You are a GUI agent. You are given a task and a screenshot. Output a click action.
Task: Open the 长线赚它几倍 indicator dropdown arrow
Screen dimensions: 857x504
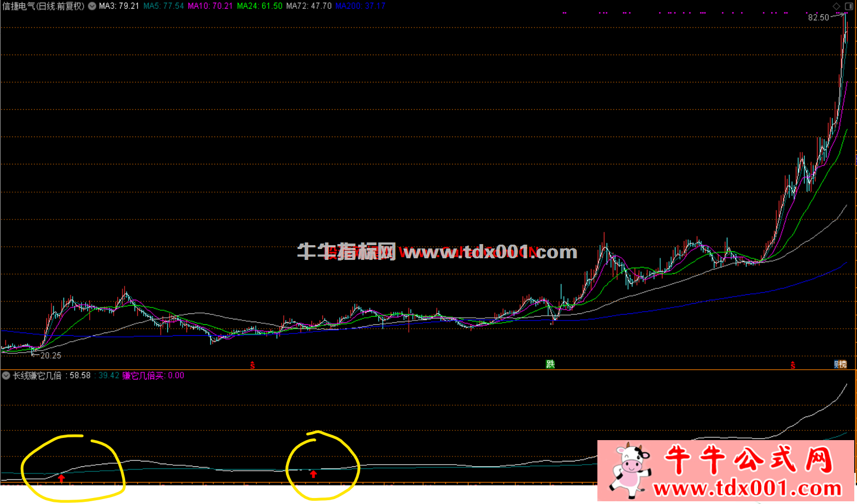[6, 376]
